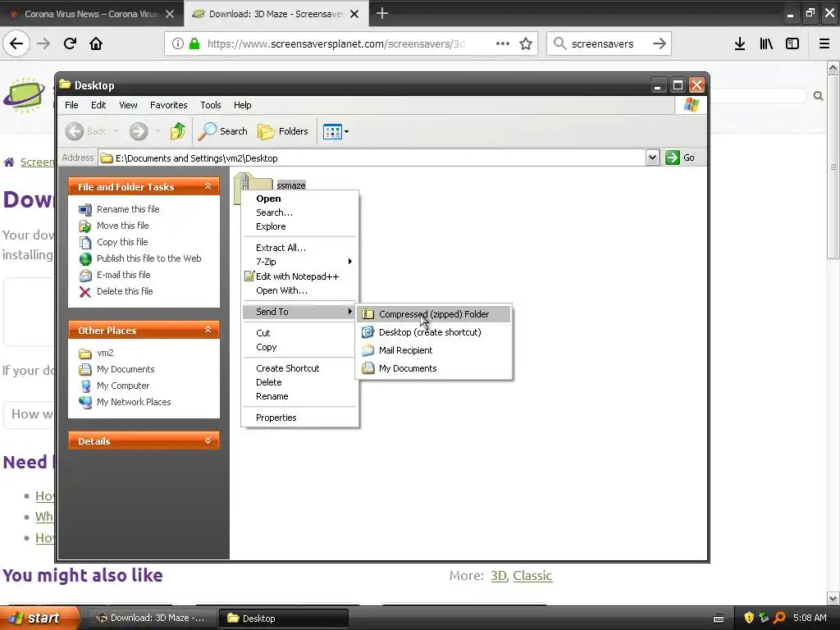Click the Explorer Forward arrow button
840x630 pixels.
click(139, 131)
